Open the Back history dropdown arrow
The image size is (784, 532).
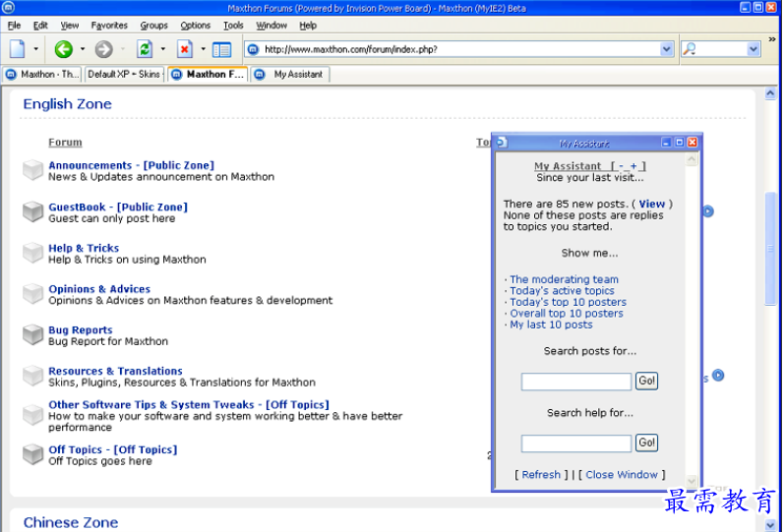click(x=83, y=49)
